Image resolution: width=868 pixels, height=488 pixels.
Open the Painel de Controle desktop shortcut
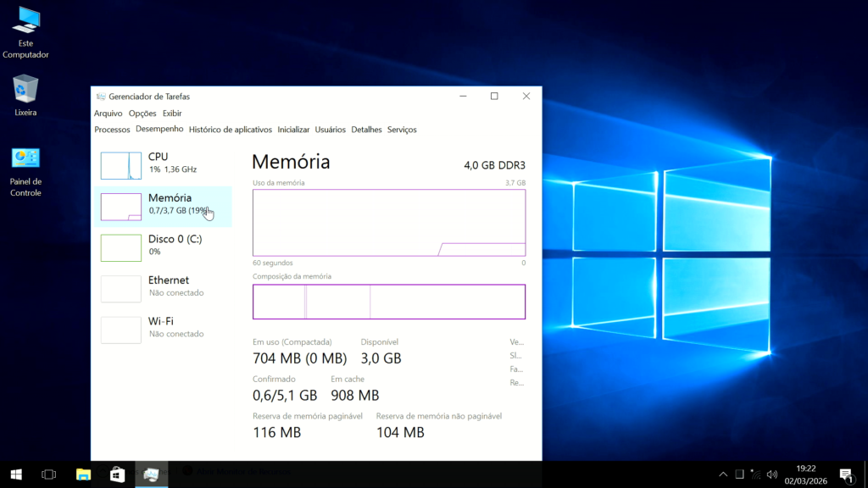coord(25,161)
